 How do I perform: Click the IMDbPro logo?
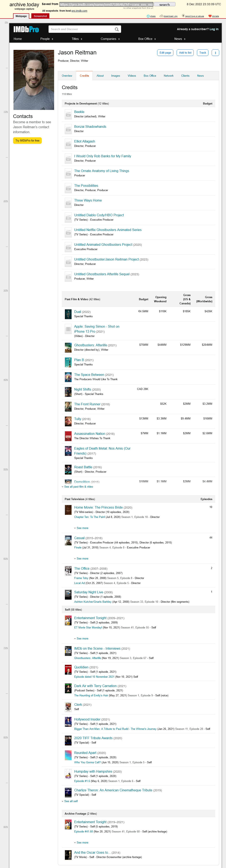click(x=26, y=29)
